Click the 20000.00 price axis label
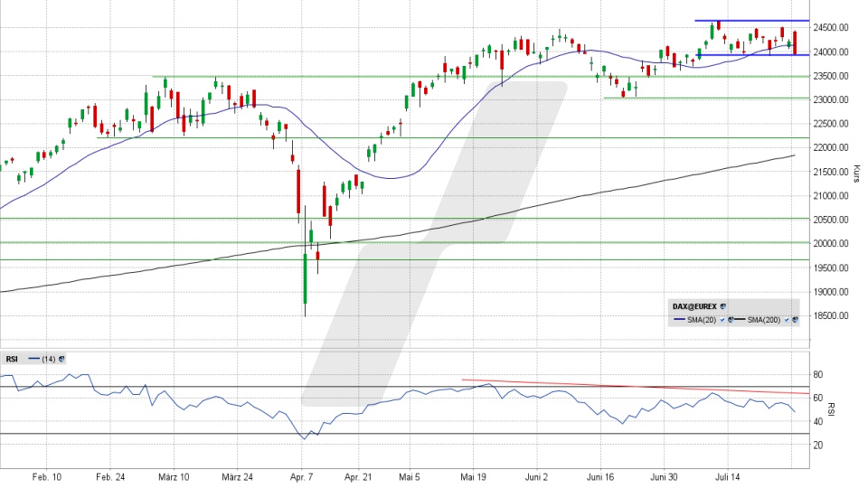Screen dimensions: 868x488 coord(831,243)
